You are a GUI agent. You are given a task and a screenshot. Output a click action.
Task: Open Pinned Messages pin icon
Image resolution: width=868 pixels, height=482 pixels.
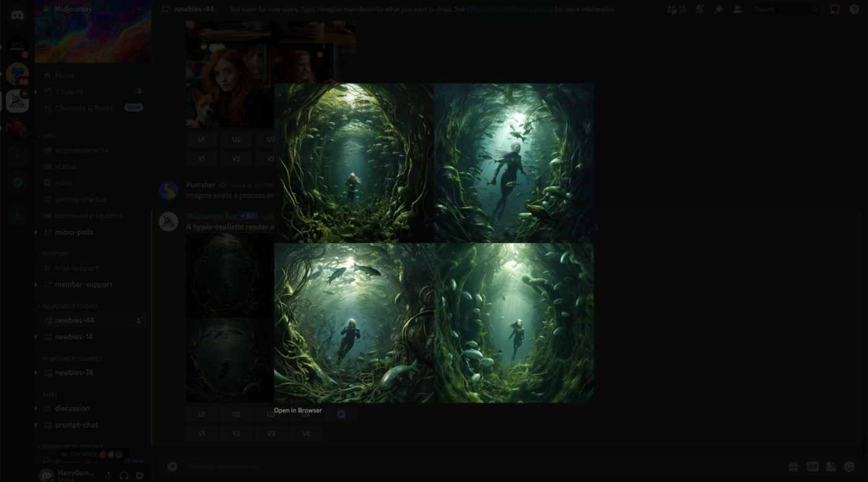tap(719, 9)
